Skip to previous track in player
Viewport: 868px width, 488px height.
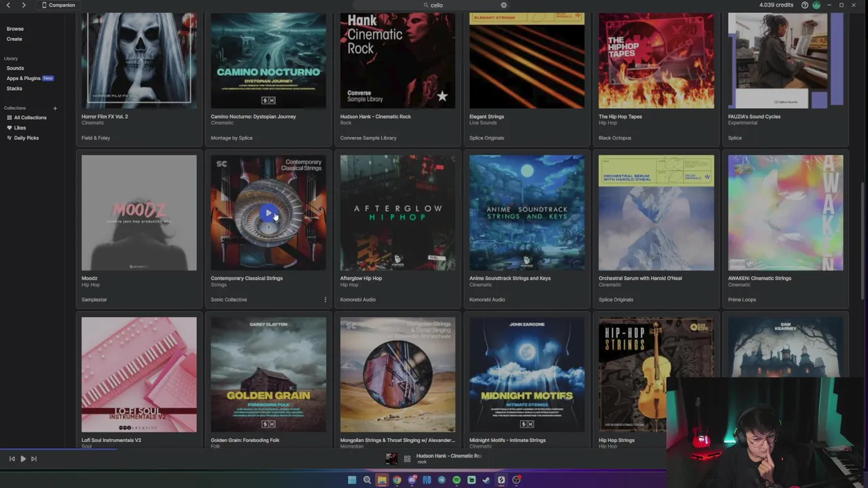coord(12,459)
